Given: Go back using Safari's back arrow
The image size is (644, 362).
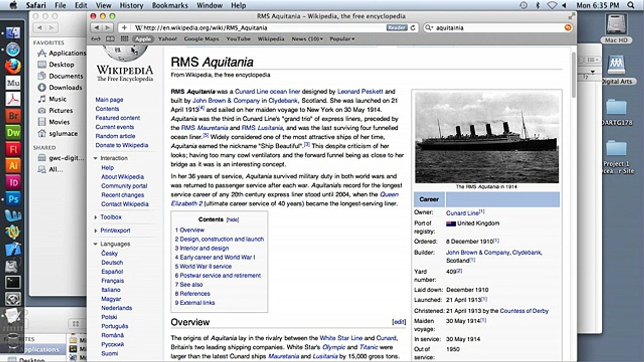Looking at the screenshot, I should click(97, 28).
